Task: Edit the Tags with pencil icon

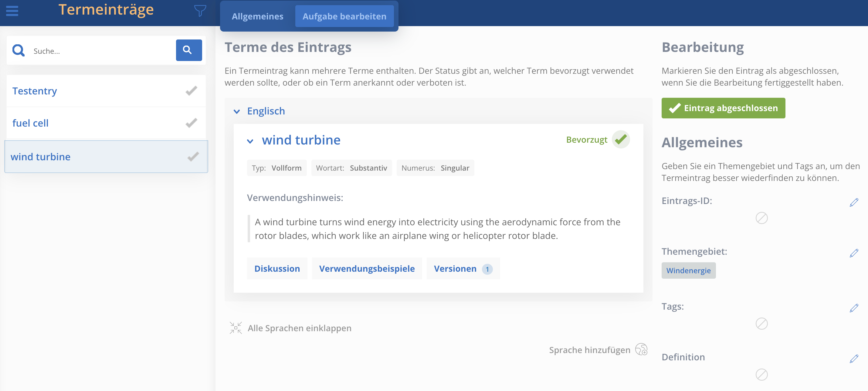Action: coord(854,308)
